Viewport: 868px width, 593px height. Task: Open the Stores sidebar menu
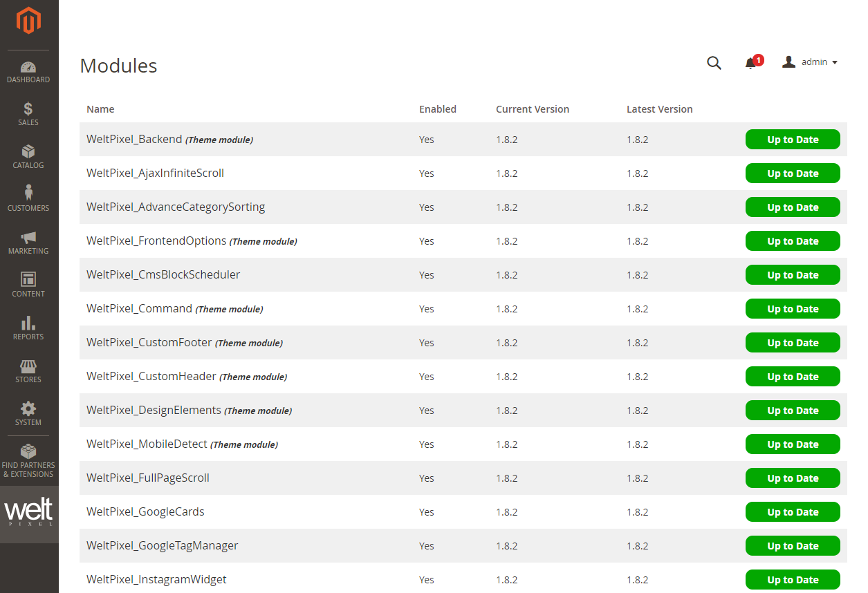coord(28,372)
